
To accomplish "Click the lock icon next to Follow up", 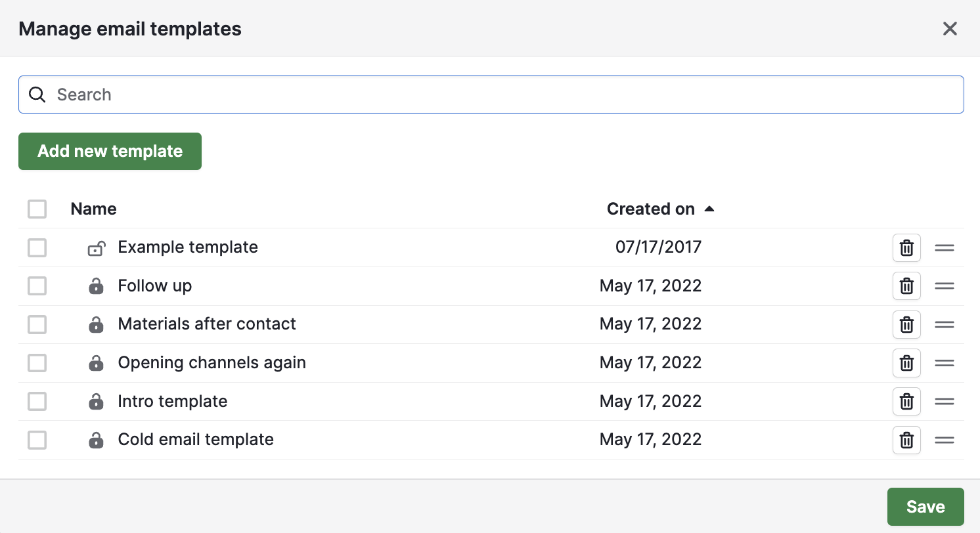I will tap(97, 286).
